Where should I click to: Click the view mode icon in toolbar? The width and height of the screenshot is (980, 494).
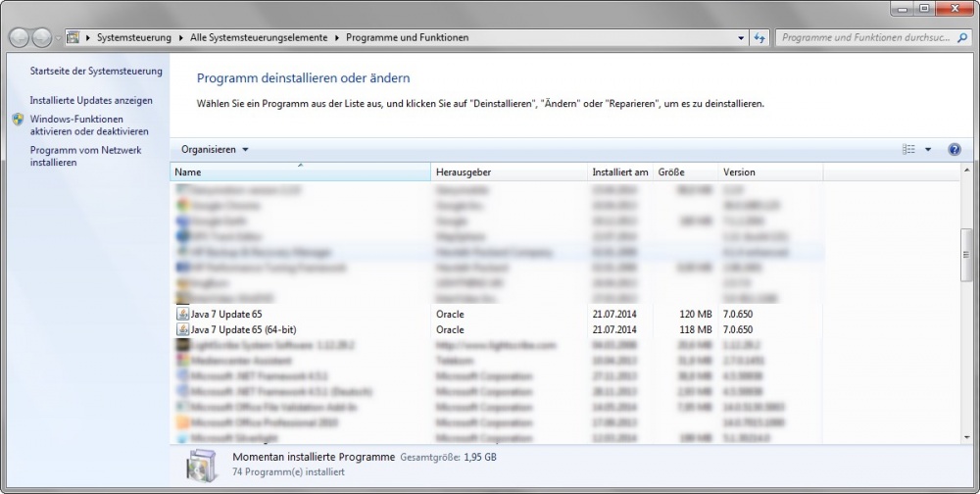(908, 150)
